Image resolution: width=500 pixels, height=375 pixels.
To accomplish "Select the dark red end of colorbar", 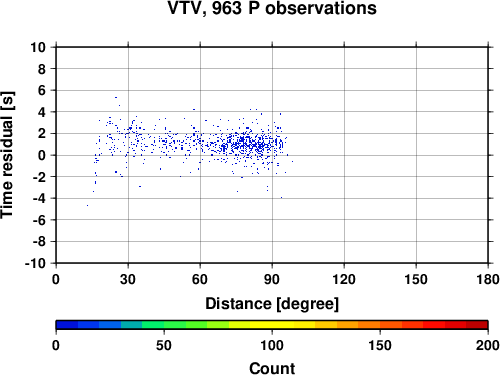I will pyautogui.click(x=477, y=325).
